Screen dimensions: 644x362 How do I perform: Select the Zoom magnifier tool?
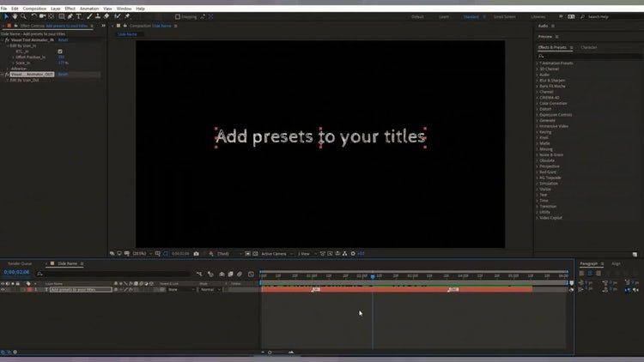(23, 16)
